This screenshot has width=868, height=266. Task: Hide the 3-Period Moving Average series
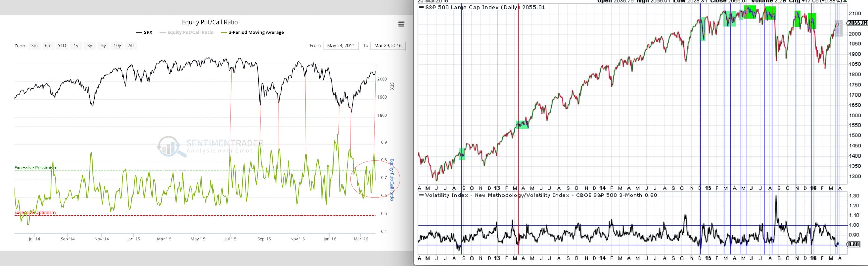click(x=252, y=32)
